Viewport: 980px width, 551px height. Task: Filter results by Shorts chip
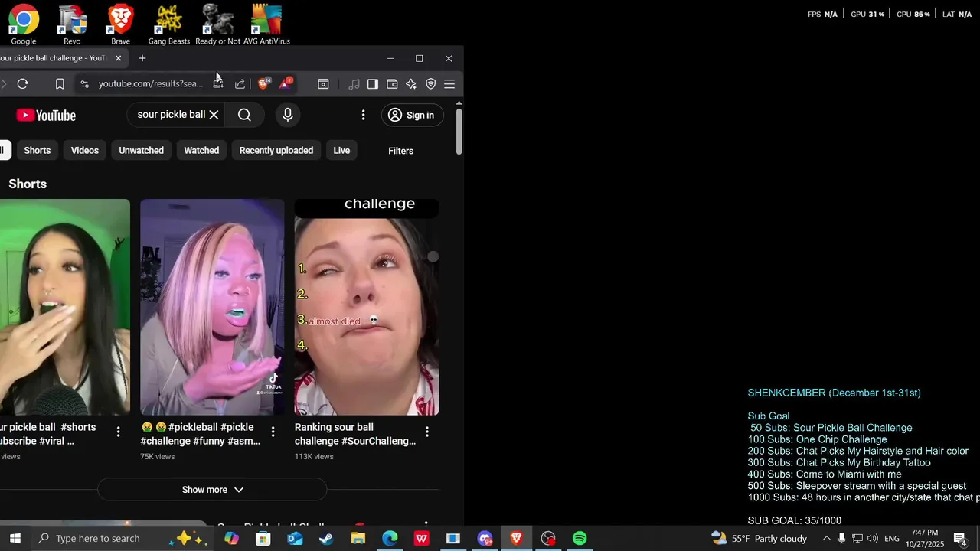tap(38, 151)
